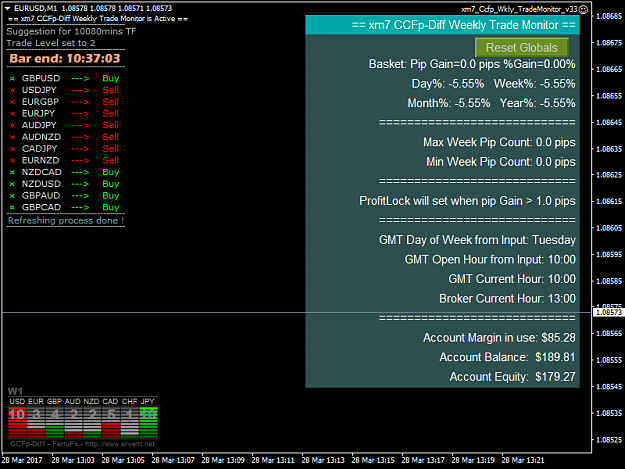Click the Buy signal for NZDCAD

coord(111,172)
